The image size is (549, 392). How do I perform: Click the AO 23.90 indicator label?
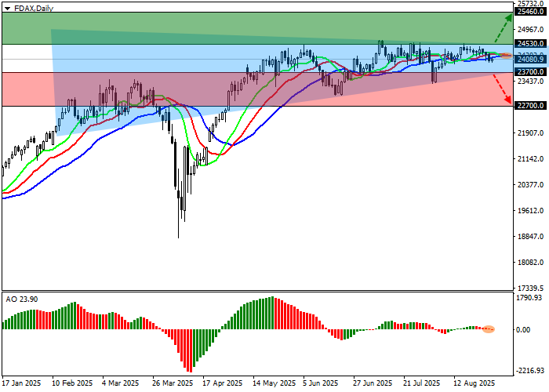pos(22,299)
